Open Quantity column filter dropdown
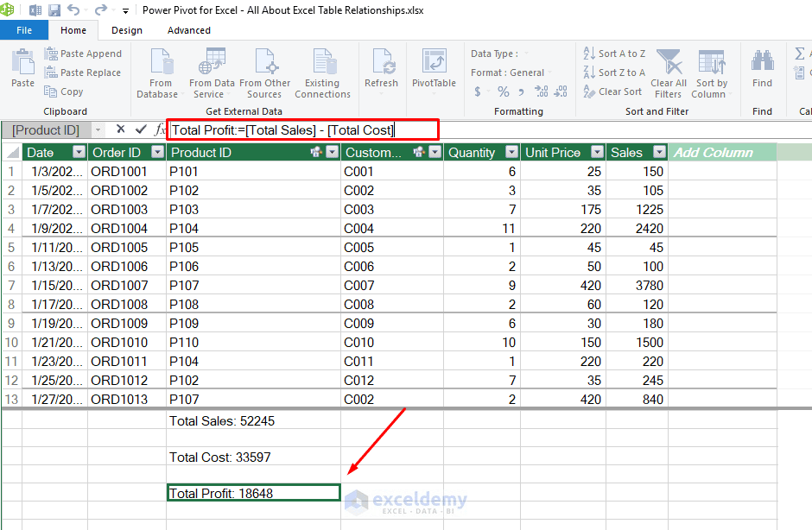 (511, 152)
